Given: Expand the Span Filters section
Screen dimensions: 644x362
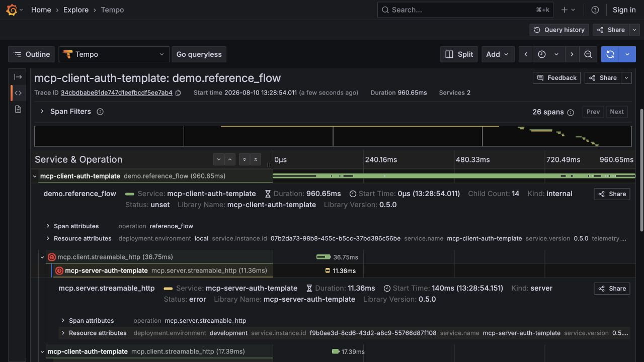Looking at the screenshot, I should [x=42, y=112].
